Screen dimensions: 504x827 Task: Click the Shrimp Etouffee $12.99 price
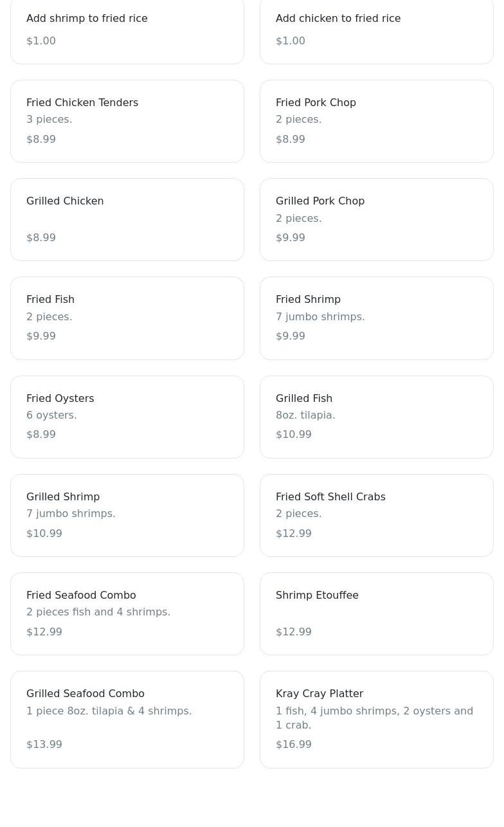[x=294, y=632]
